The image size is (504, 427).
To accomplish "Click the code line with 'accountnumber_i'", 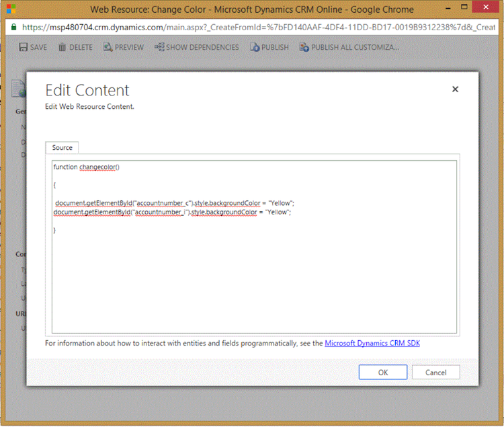I will (172, 212).
